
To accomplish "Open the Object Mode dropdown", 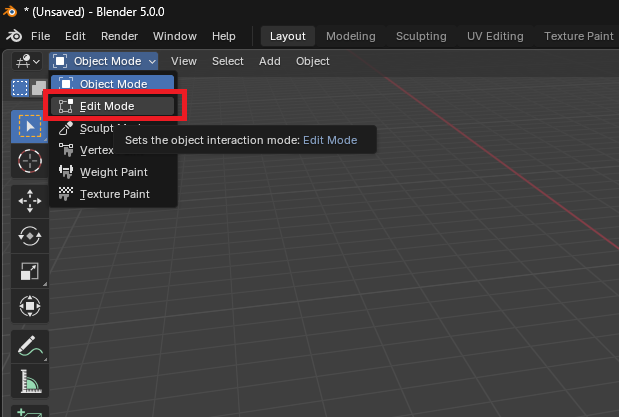I will [104, 61].
